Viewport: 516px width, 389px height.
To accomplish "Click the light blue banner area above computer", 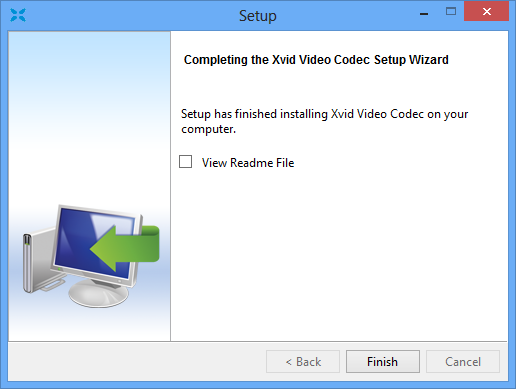I will click(x=89, y=100).
